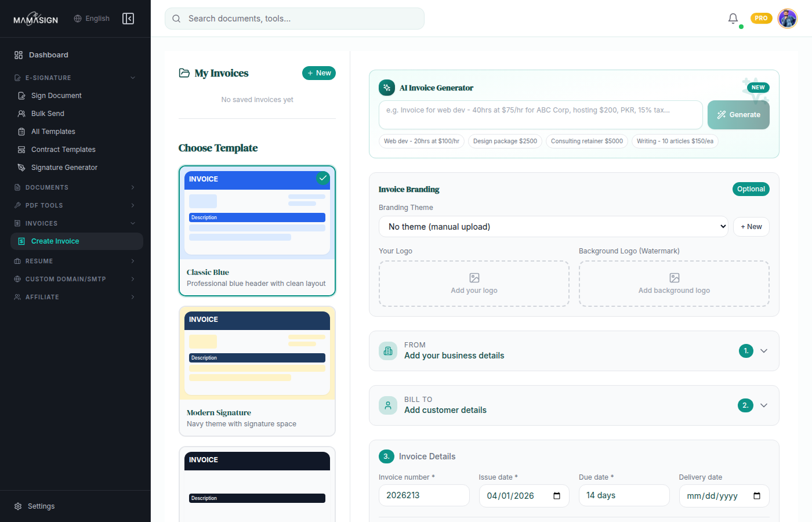Use suggestion Design package $2500
This screenshot has width=812, height=522.
point(505,142)
